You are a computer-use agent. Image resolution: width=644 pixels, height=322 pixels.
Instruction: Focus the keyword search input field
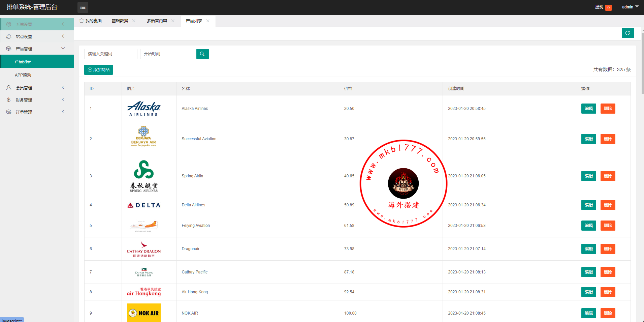tap(111, 54)
